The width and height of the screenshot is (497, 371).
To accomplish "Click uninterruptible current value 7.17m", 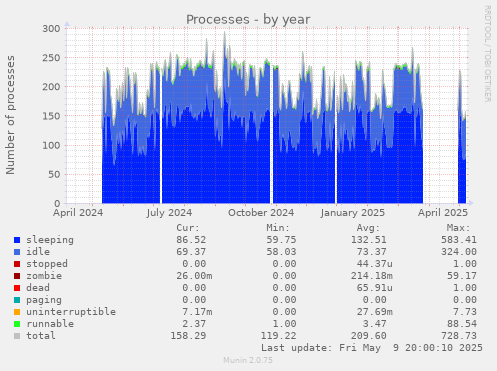I will click(x=197, y=312).
